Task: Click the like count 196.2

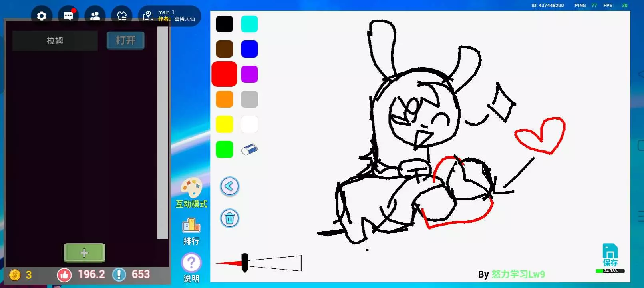Action: pos(91,274)
